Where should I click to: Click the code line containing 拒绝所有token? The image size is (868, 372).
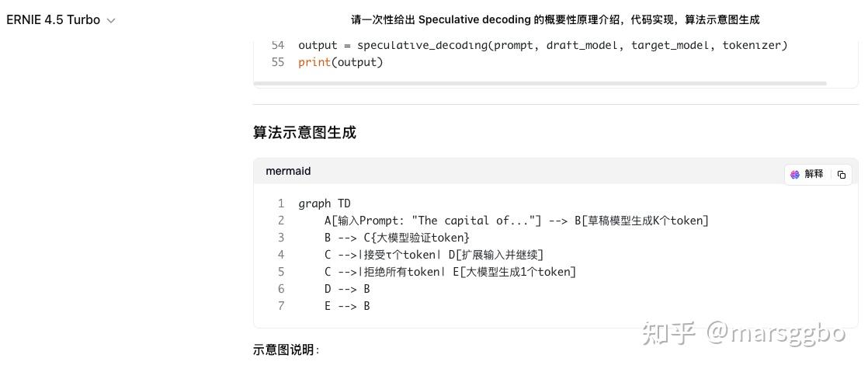pos(450,273)
